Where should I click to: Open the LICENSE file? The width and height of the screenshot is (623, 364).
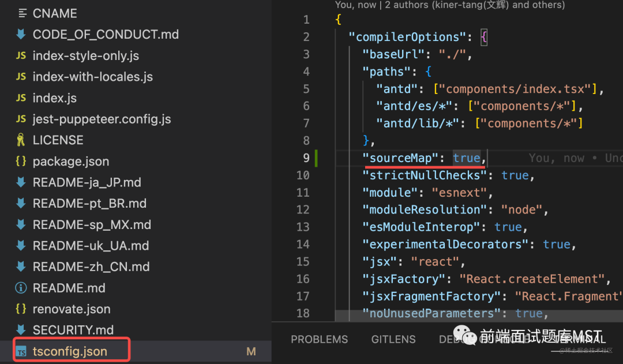tap(58, 140)
